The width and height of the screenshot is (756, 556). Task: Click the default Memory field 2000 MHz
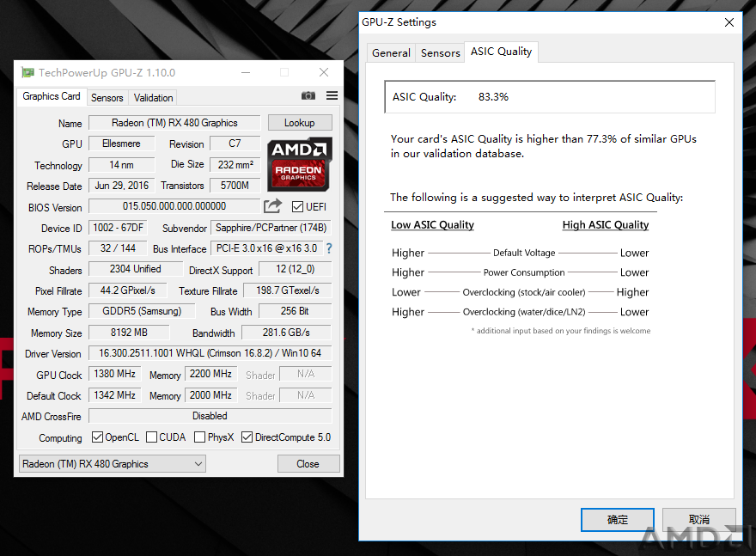pos(210,395)
